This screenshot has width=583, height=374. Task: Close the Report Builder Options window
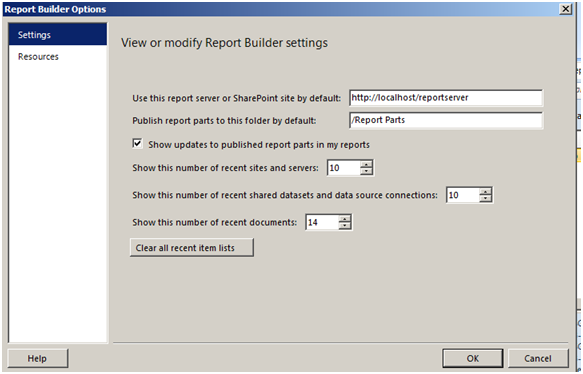(566, 9)
